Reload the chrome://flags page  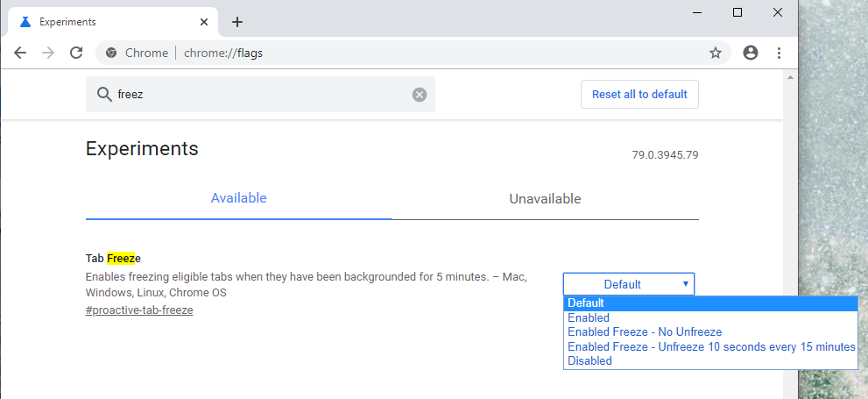pyautogui.click(x=76, y=53)
